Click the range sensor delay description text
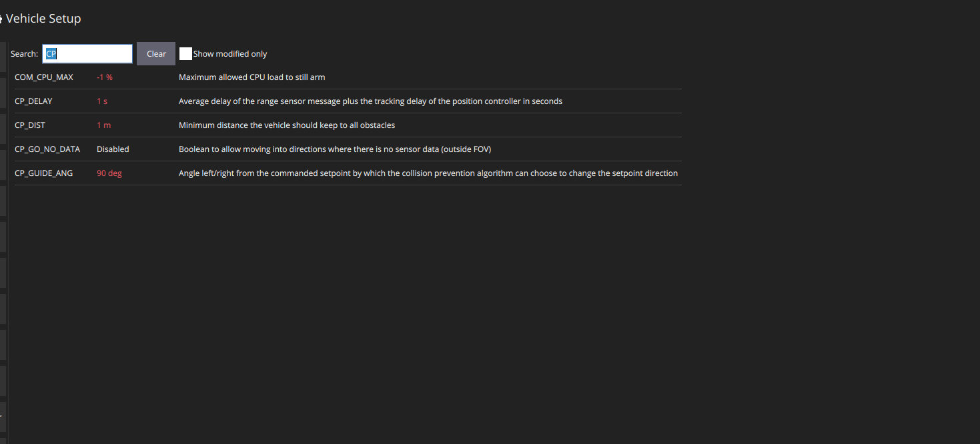The image size is (980, 444). 370,101
